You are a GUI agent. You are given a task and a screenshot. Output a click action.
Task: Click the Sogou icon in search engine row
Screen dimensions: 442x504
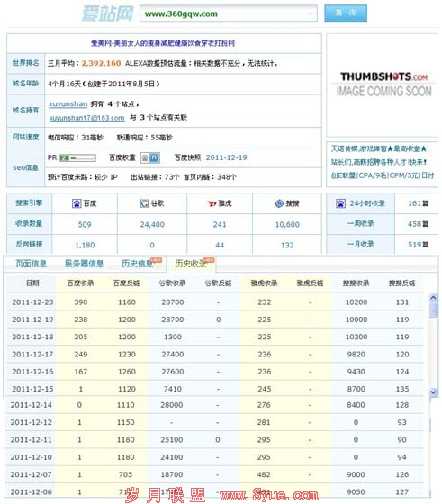click(x=279, y=203)
